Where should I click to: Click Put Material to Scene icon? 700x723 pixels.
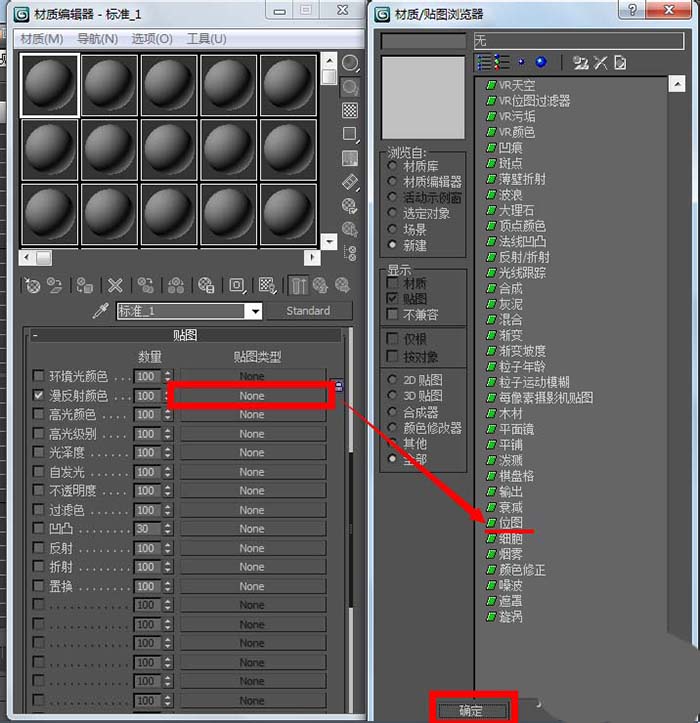tap(55, 285)
